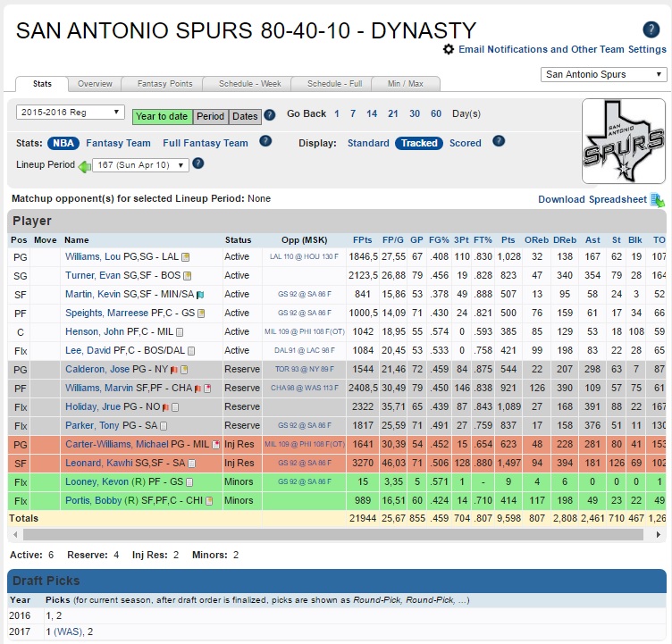This screenshot has height=644, width=672.
Task: Sort the table by the FP/G column
Action: coord(393,240)
